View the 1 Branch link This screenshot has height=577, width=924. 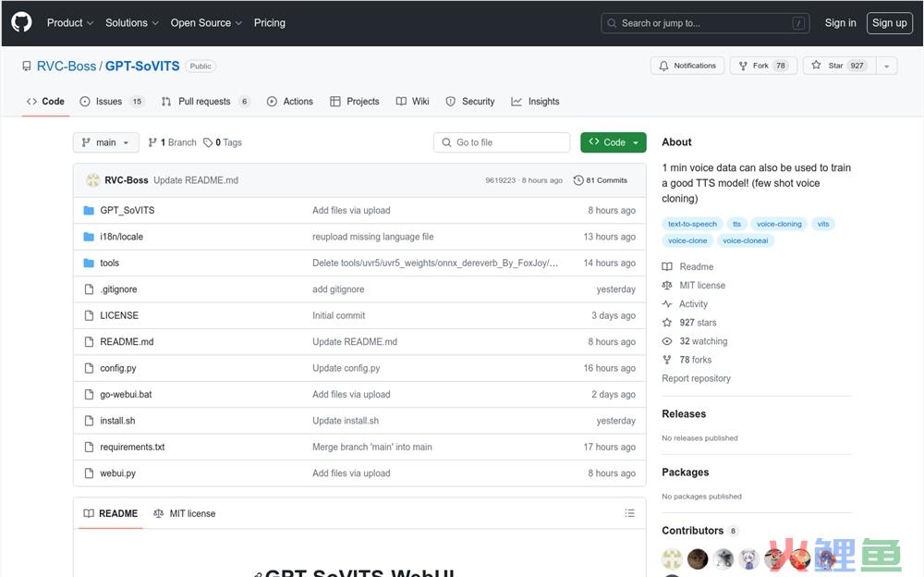pyautogui.click(x=172, y=142)
